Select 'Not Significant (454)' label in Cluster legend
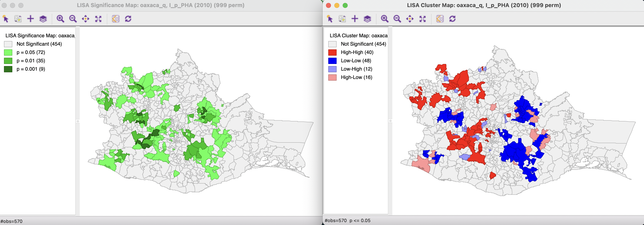The height and width of the screenshot is (225, 644). (x=364, y=44)
